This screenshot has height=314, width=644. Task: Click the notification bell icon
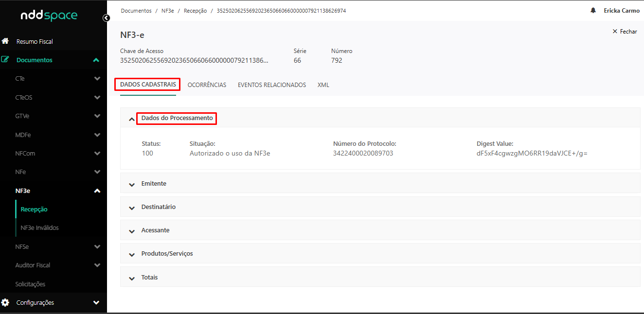(x=593, y=10)
